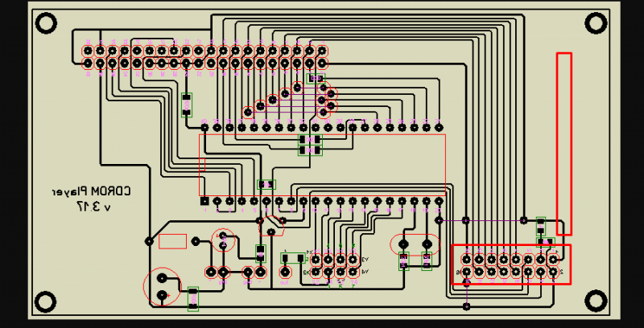The image size is (644, 328).
Task: Click the leftmost top pad of the long header
Action: click(x=88, y=50)
